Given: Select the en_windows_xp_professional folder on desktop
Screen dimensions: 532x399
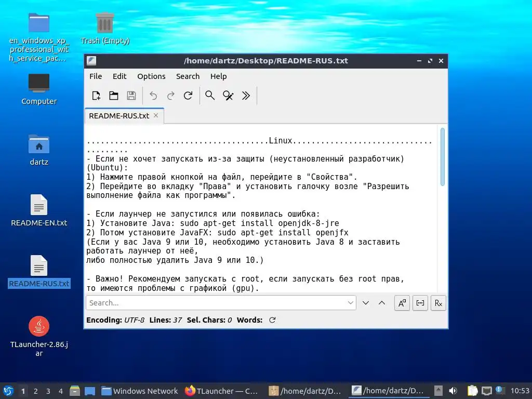Looking at the screenshot, I should 39,37.
